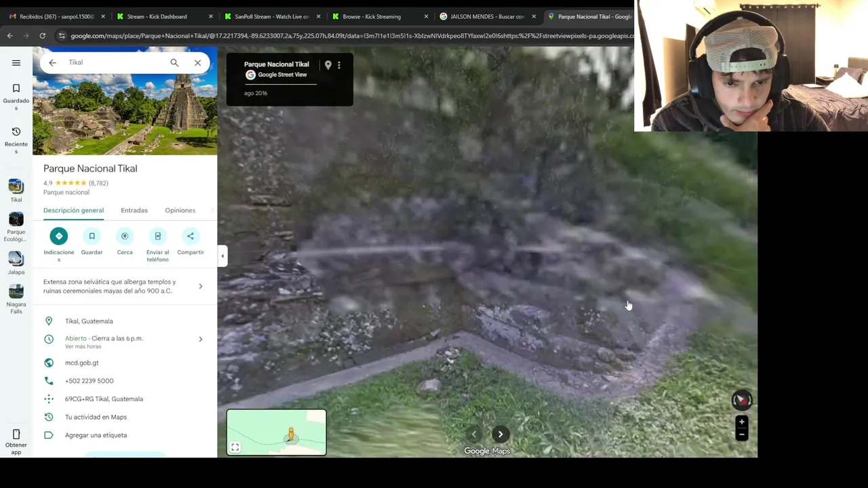The height and width of the screenshot is (488, 868).
Task: Close the Stream - Kick Dashboard tab
Action: point(211,16)
